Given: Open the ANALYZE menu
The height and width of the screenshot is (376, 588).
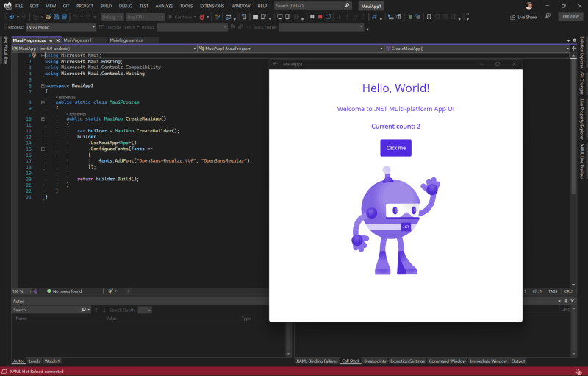Looking at the screenshot, I should [x=164, y=6].
